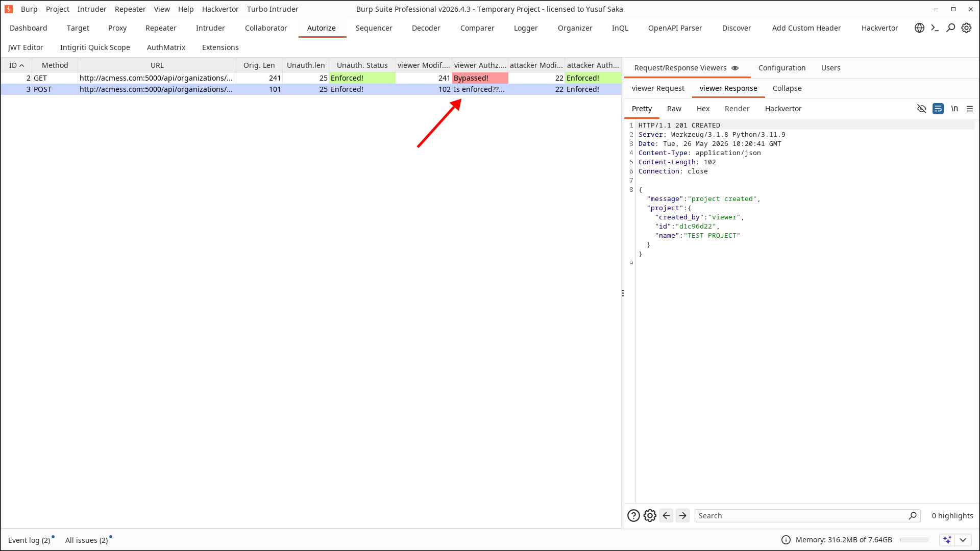Switch to the AuthMatrix tab
The image size is (980, 551).
[166, 47]
